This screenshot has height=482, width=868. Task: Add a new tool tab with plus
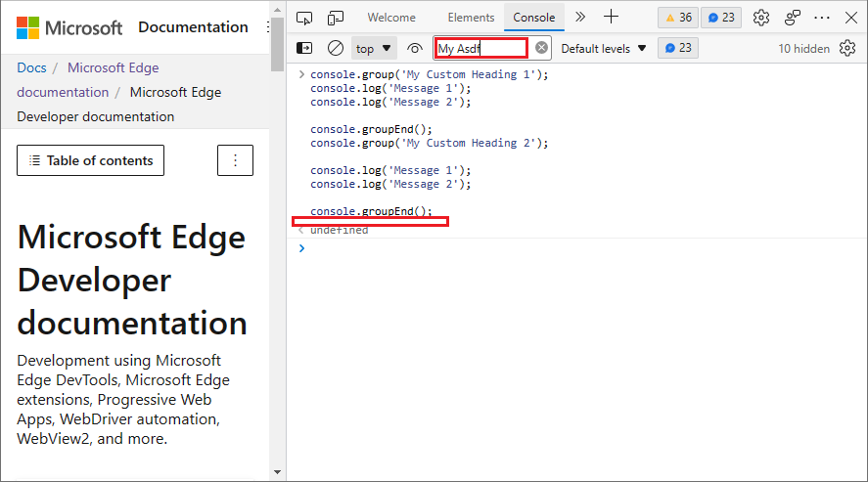tap(611, 17)
